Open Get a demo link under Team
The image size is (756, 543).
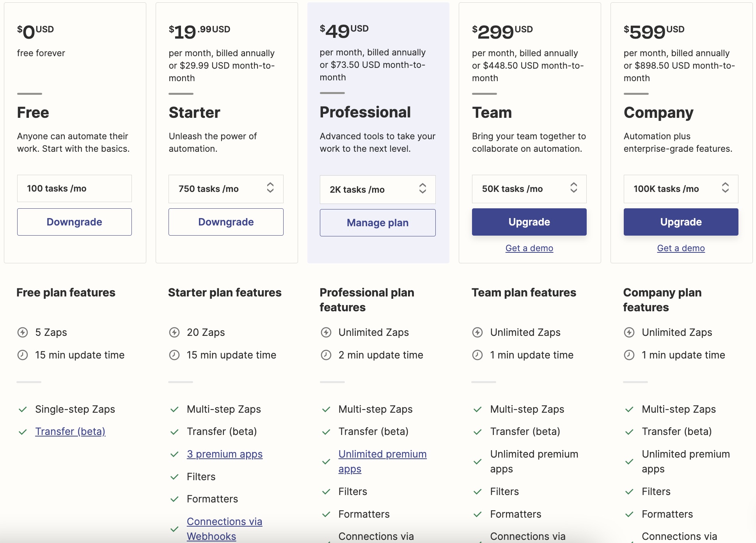coord(529,248)
